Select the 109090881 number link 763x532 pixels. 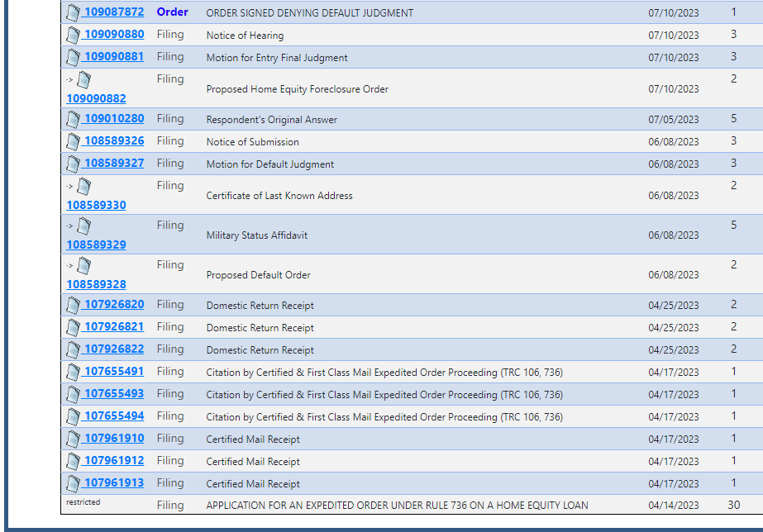coord(114,56)
